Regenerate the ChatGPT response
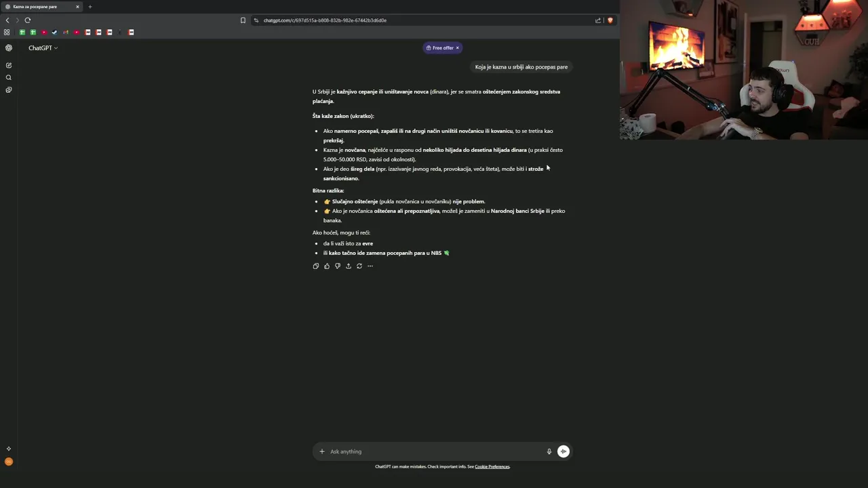The image size is (868, 488). click(359, 266)
